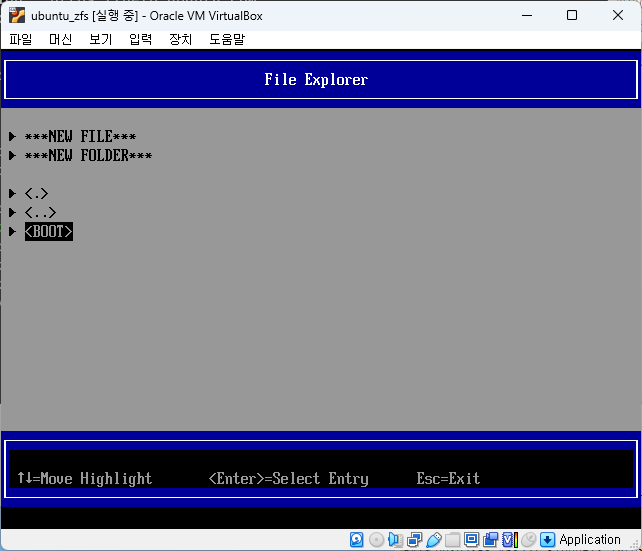
Task: Click the arrow beside ***NEW FILE***
Action: [x=12, y=137]
